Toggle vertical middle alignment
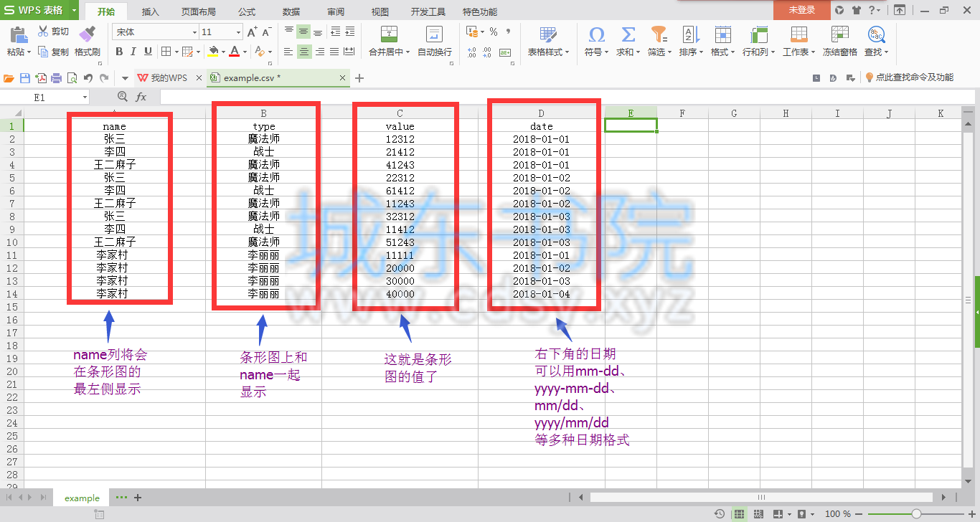This screenshot has width=980, height=522. click(x=304, y=32)
